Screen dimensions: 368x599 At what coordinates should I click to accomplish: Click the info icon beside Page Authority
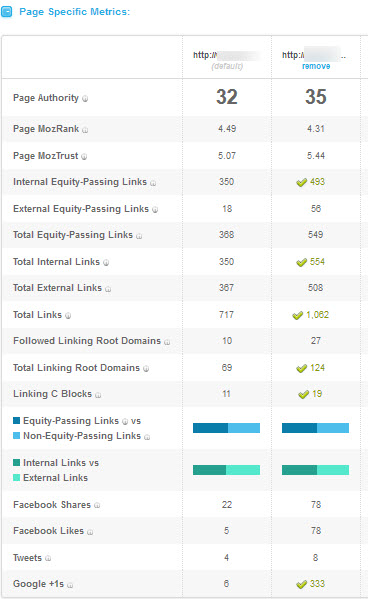(85, 99)
